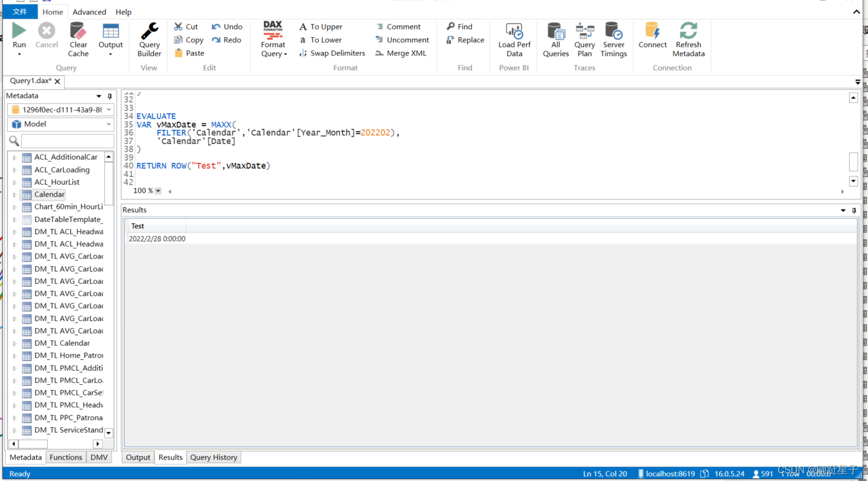The width and height of the screenshot is (868, 481).
Task: Switch to the Advanced ribbon tab
Action: 89,11
